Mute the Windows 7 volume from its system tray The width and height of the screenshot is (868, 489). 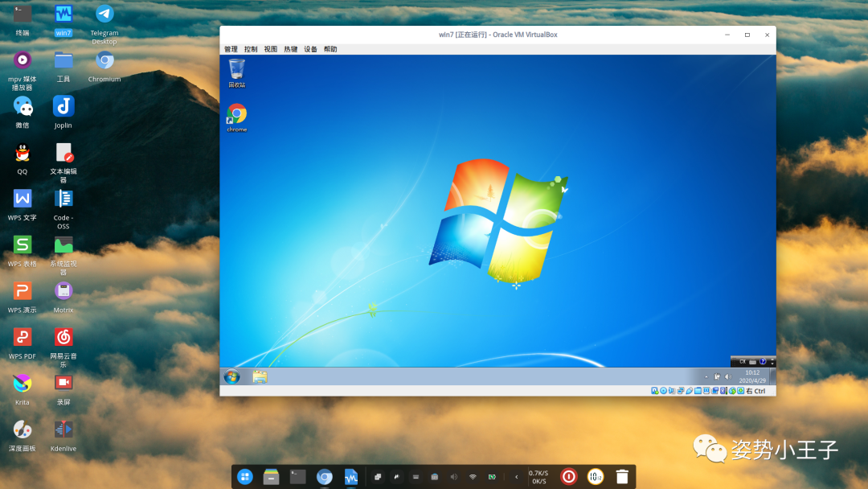[728, 376]
